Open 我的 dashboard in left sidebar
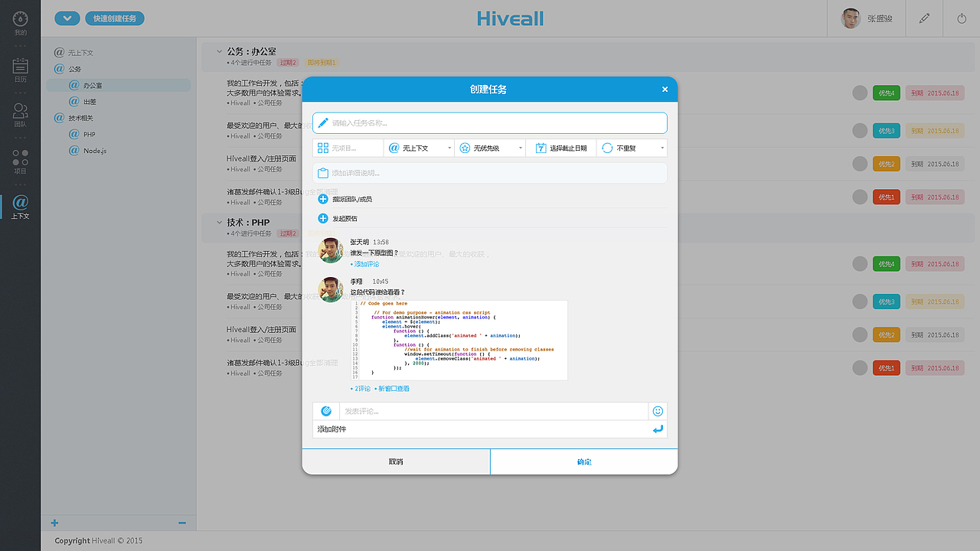The height and width of the screenshot is (551, 980). tap(21, 23)
